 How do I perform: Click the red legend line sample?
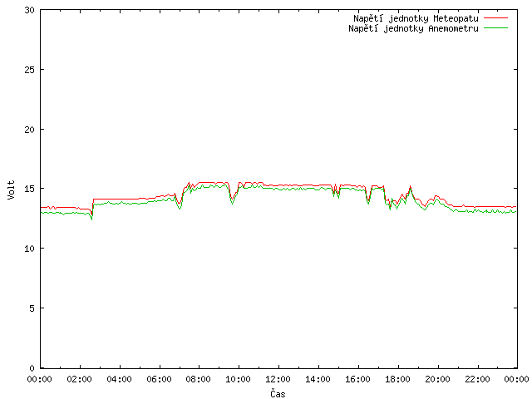point(495,18)
